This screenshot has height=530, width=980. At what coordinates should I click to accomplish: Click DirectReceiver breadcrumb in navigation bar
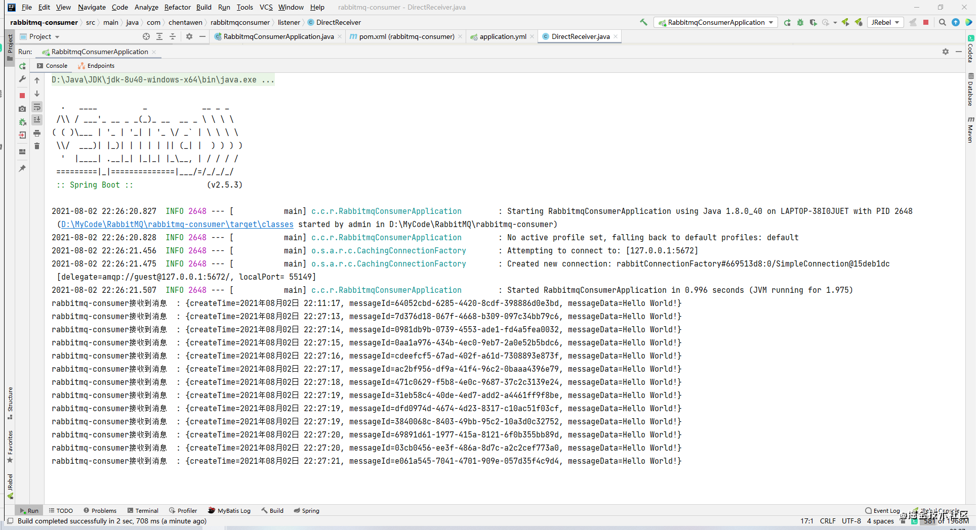(334, 22)
